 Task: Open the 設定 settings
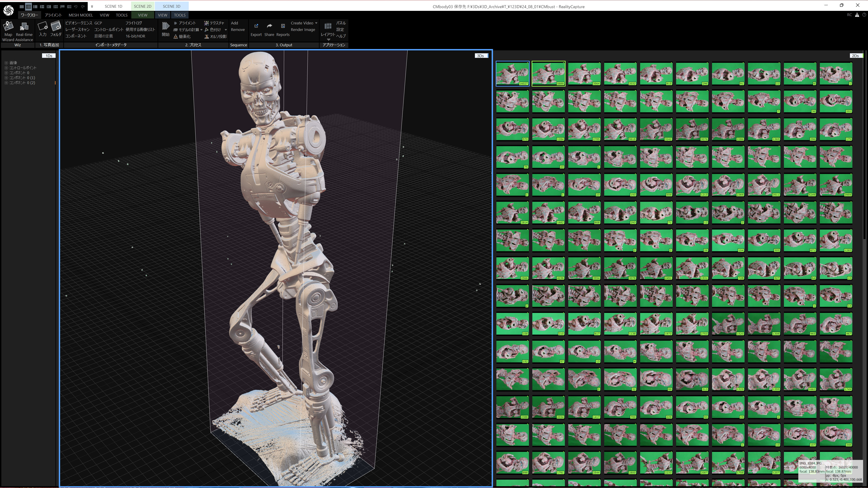click(340, 30)
